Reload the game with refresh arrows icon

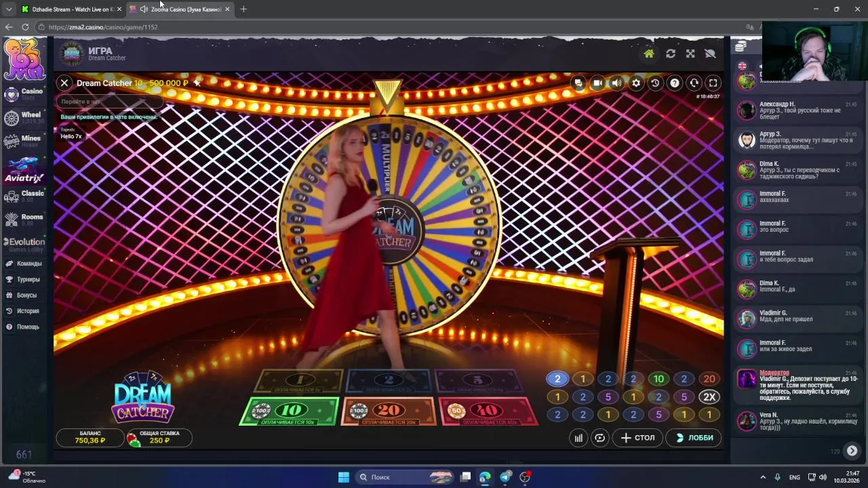pos(671,54)
